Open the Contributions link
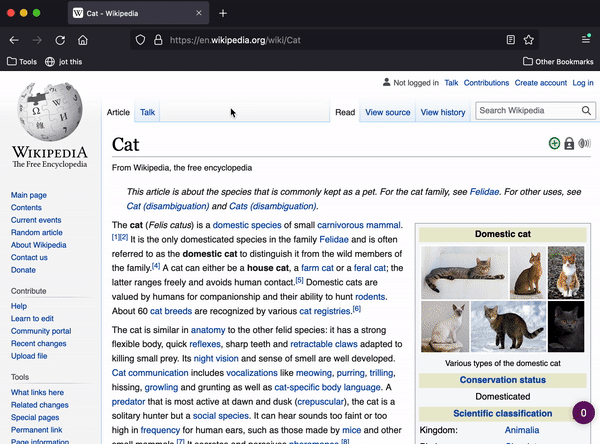The width and height of the screenshot is (600, 444). (486, 83)
